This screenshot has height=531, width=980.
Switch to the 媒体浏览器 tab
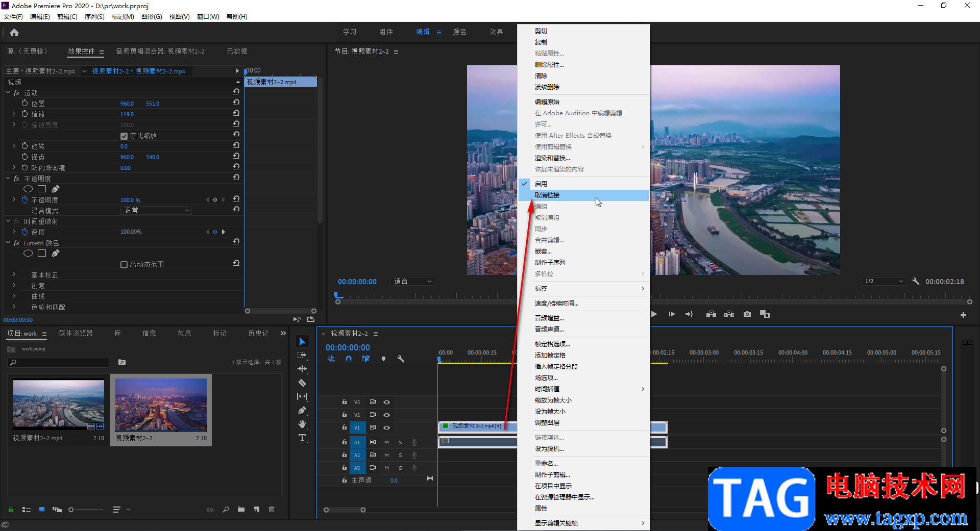76,333
